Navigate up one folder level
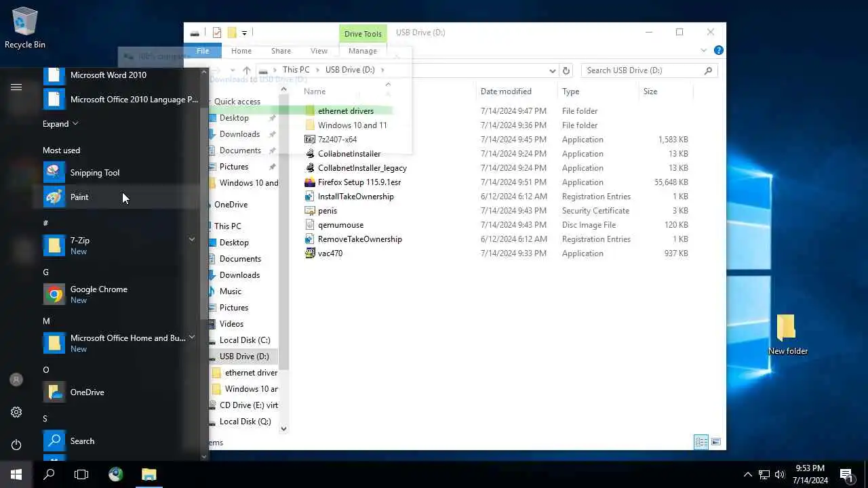Viewport: 868px width, 488px height. 247,70
